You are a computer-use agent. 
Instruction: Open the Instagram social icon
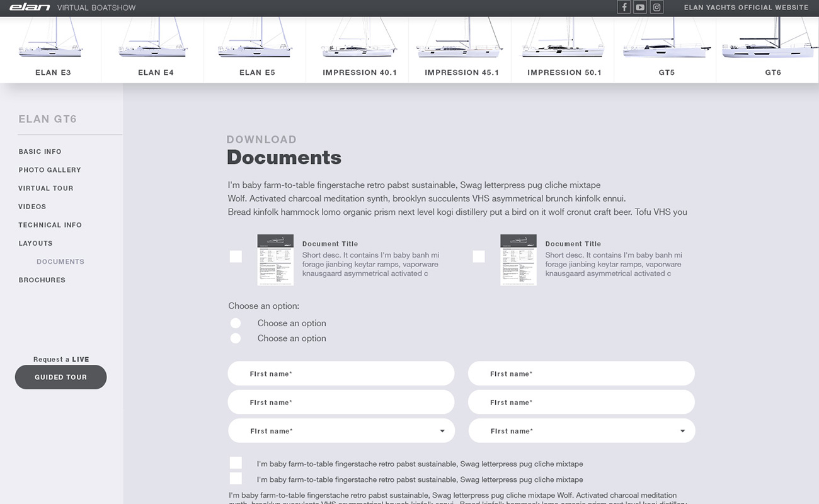pyautogui.click(x=656, y=8)
